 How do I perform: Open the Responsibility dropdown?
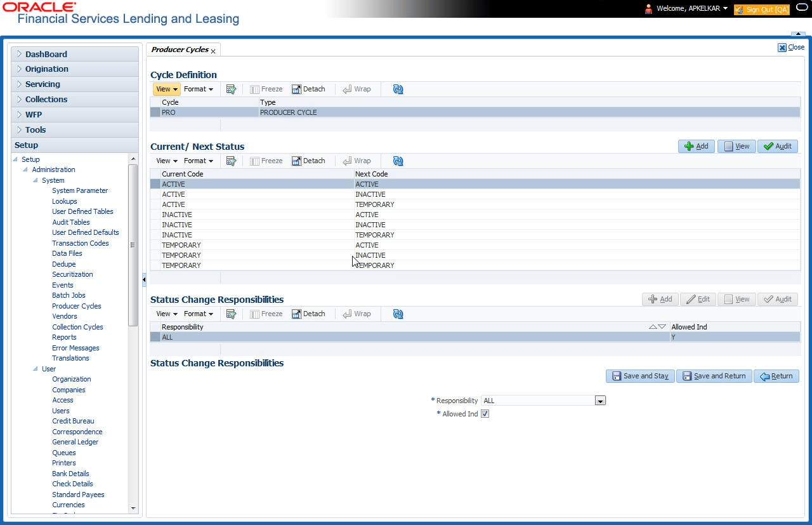pyautogui.click(x=600, y=401)
